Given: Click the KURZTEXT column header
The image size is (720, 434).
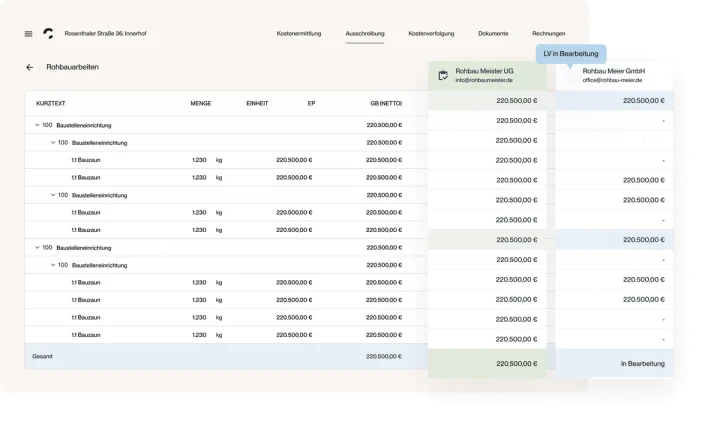Looking at the screenshot, I should point(51,103).
